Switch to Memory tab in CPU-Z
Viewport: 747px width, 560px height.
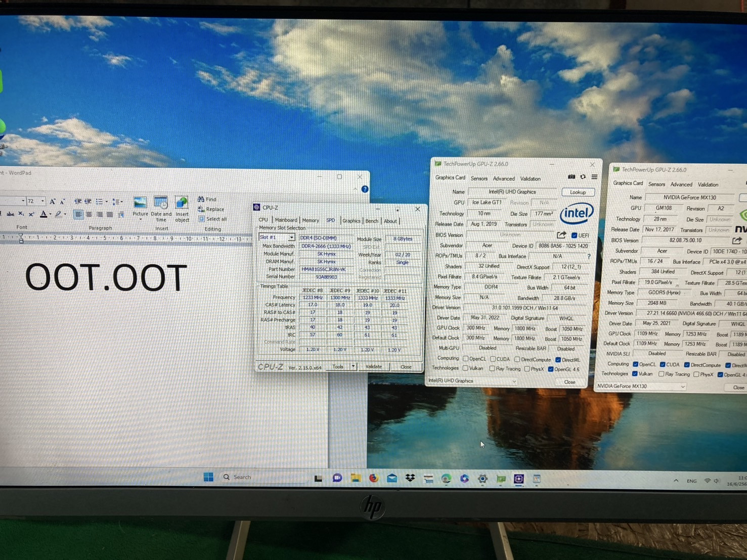tap(311, 220)
